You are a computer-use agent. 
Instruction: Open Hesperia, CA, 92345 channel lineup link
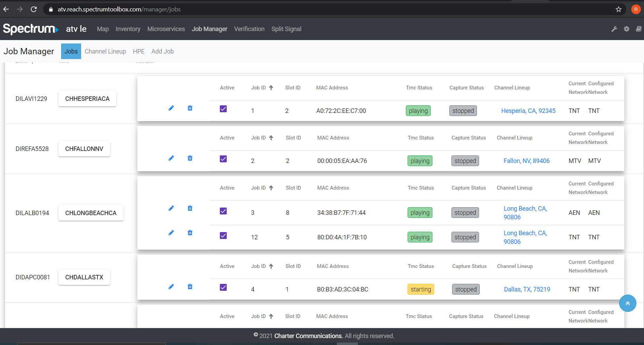click(528, 111)
